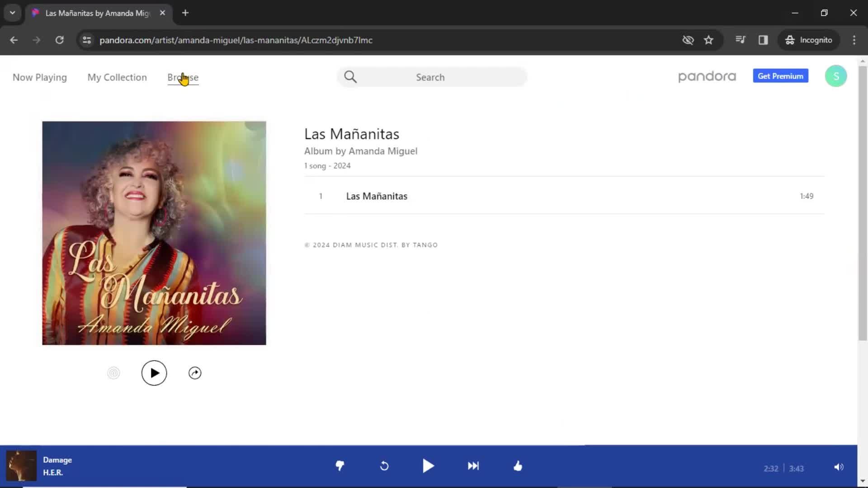Go to the Browse section

183,77
